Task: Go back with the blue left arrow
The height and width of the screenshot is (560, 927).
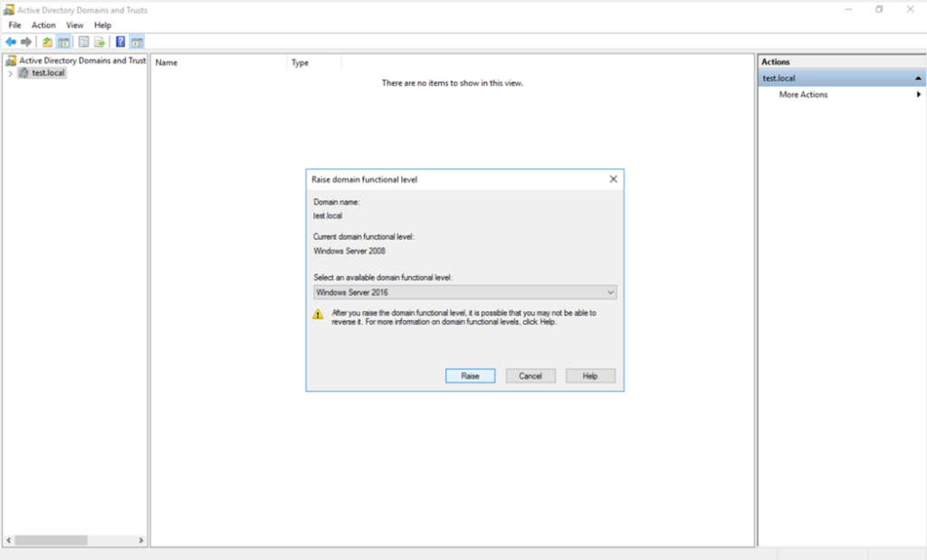Action: [x=11, y=42]
